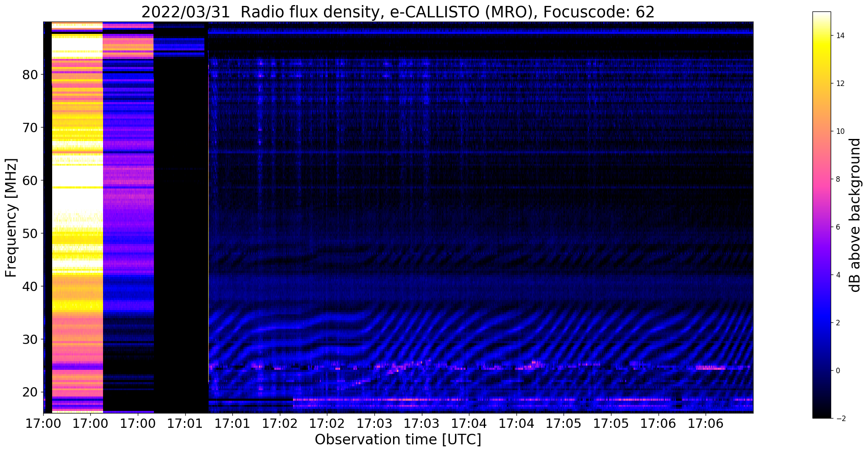Click the 10 tick label on the colorbar

[840, 131]
